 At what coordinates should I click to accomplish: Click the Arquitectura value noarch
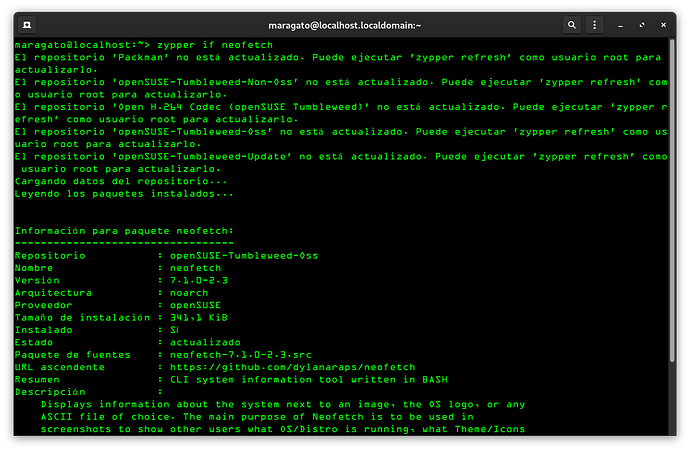pos(189,293)
